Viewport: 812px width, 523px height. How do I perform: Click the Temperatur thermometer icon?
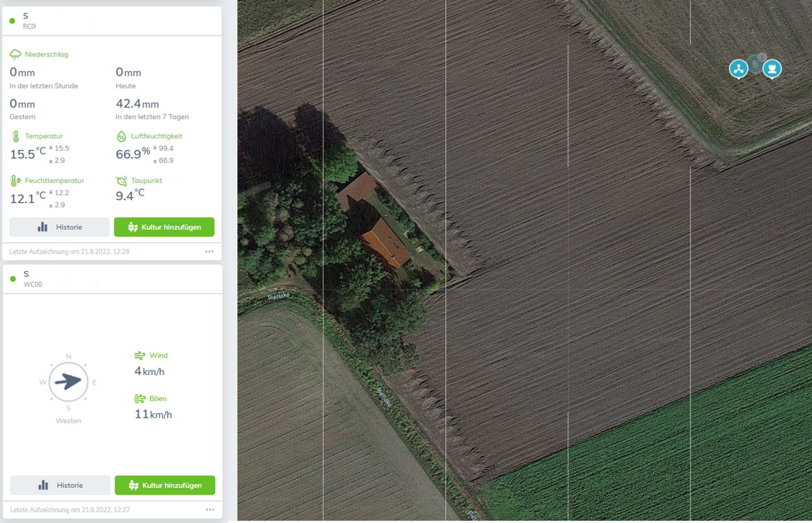[x=16, y=136]
